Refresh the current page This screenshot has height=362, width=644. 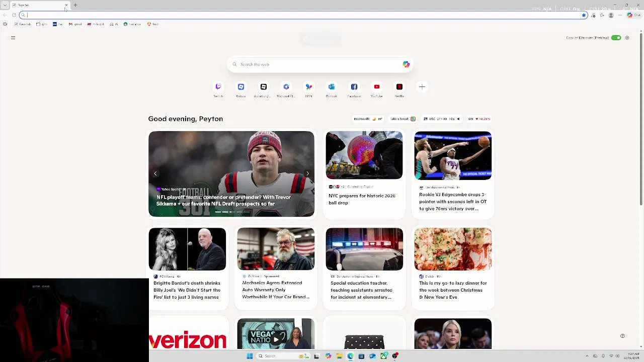point(14,15)
